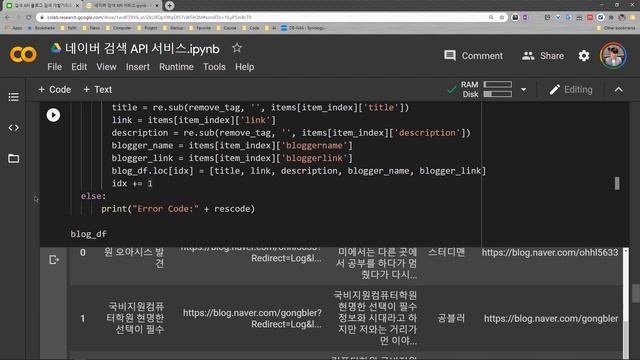Open the table of contents sidebar
The image size is (640, 360).
tap(13, 97)
